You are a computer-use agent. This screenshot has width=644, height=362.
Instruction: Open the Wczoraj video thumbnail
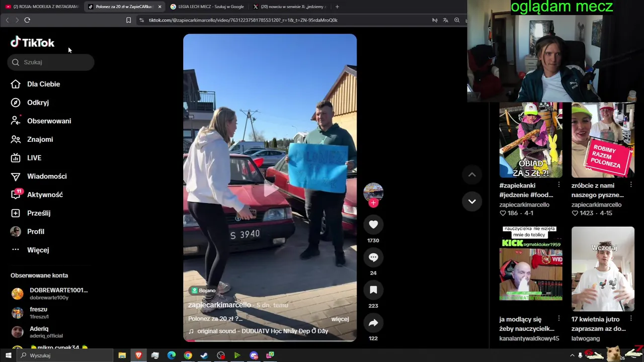pos(603,269)
